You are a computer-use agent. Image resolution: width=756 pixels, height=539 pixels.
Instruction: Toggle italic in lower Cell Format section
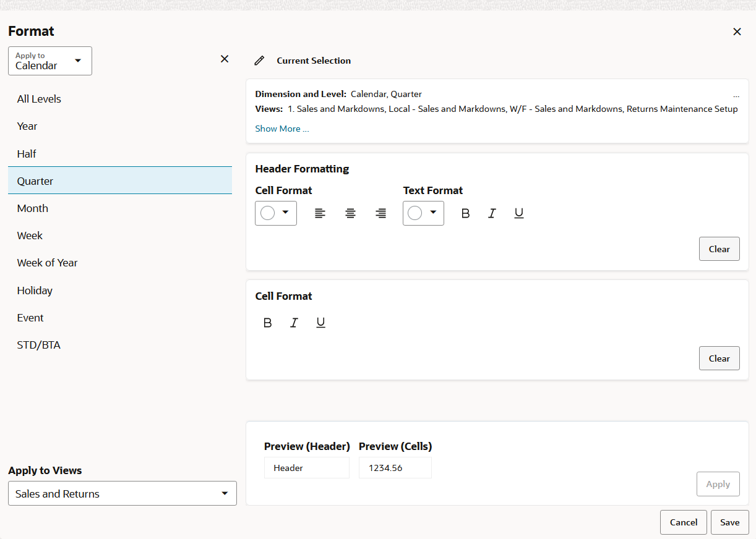(x=294, y=323)
